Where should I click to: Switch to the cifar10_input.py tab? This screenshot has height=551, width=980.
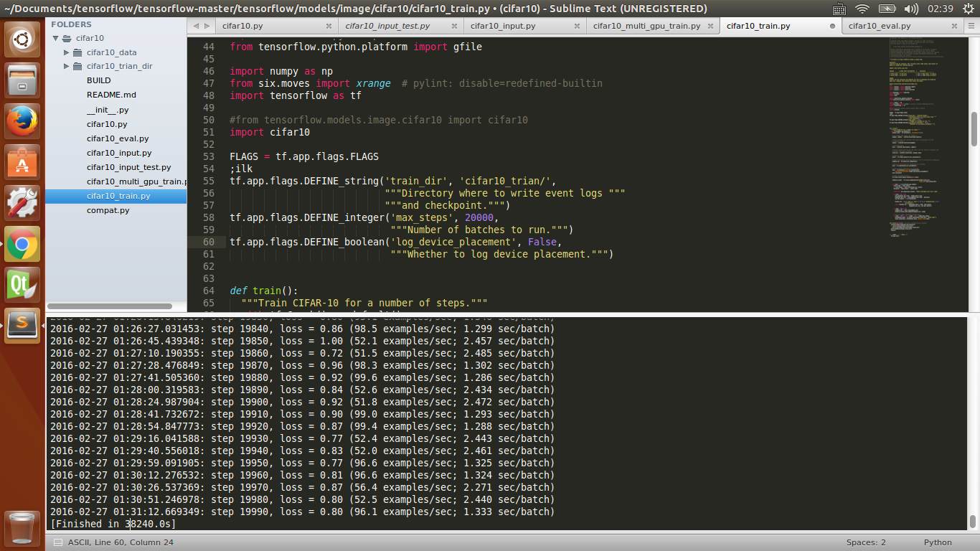[x=503, y=26]
